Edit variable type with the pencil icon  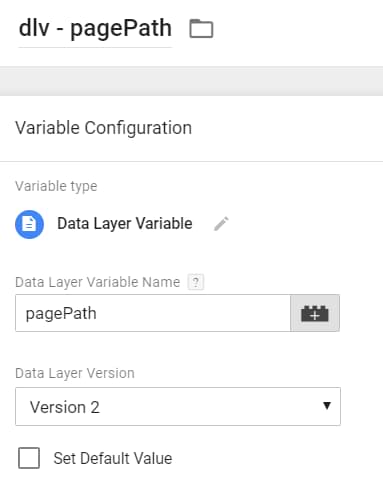pyautogui.click(x=221, y=224)
